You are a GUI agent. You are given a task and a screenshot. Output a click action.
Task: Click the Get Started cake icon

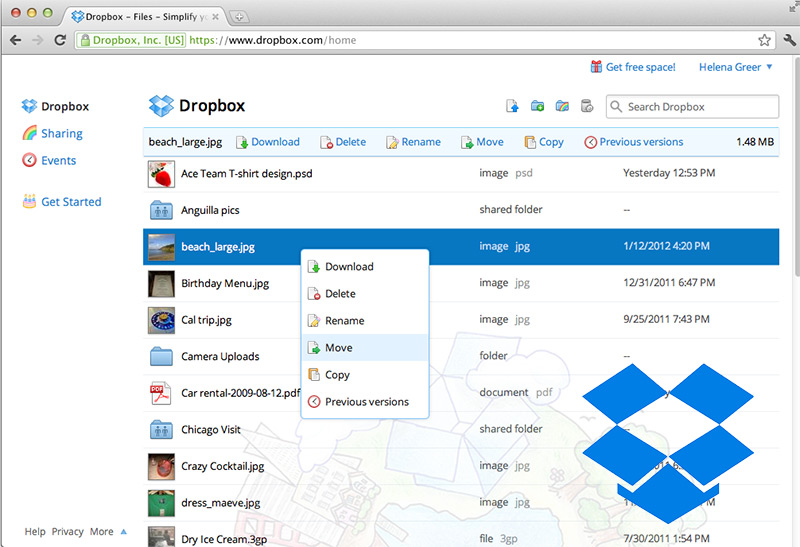tap(29, 201)
